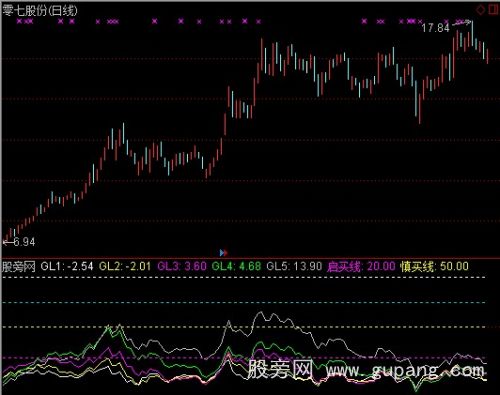Select the GL3: 3.60 indicator value
The height and width of the screenshot is (395, 500).
coord(182,267)
